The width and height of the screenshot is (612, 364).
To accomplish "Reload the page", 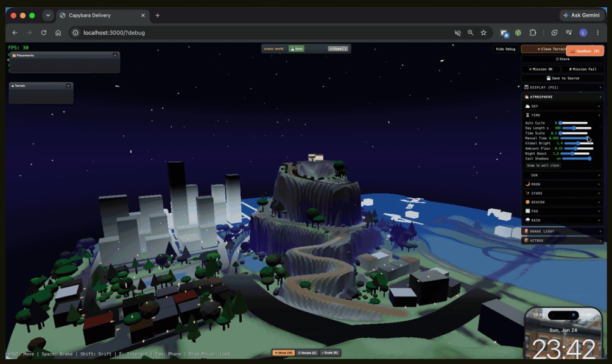I will click(x=43, y=33).
